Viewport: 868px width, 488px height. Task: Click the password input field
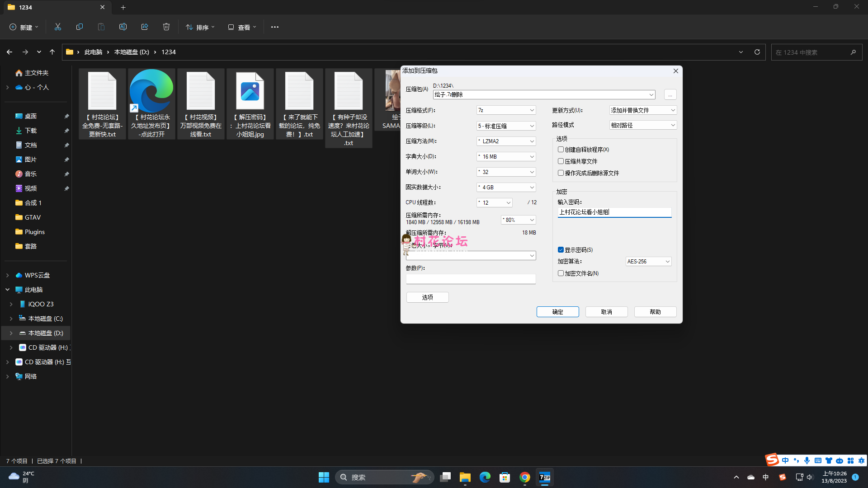pos(614,212)
